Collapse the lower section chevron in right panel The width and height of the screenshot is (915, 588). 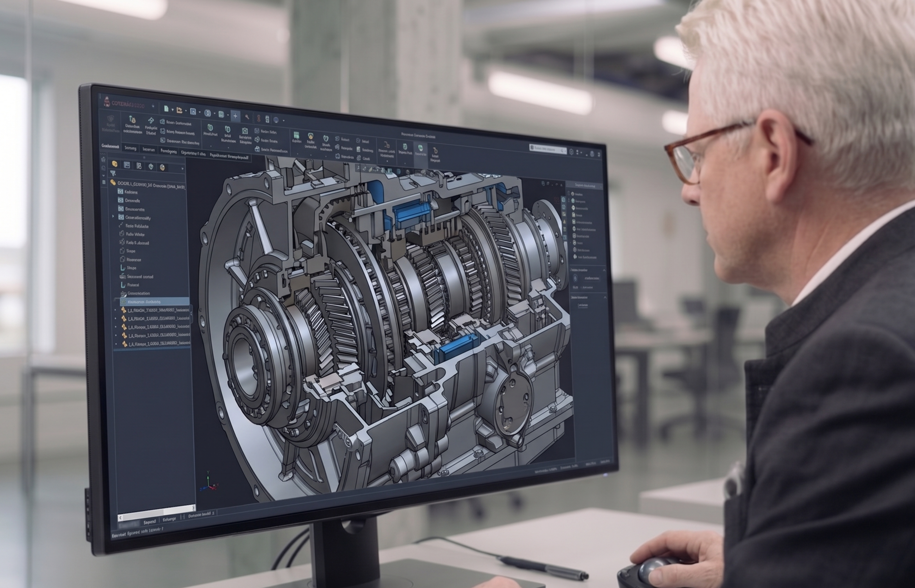tap(605, 297)
